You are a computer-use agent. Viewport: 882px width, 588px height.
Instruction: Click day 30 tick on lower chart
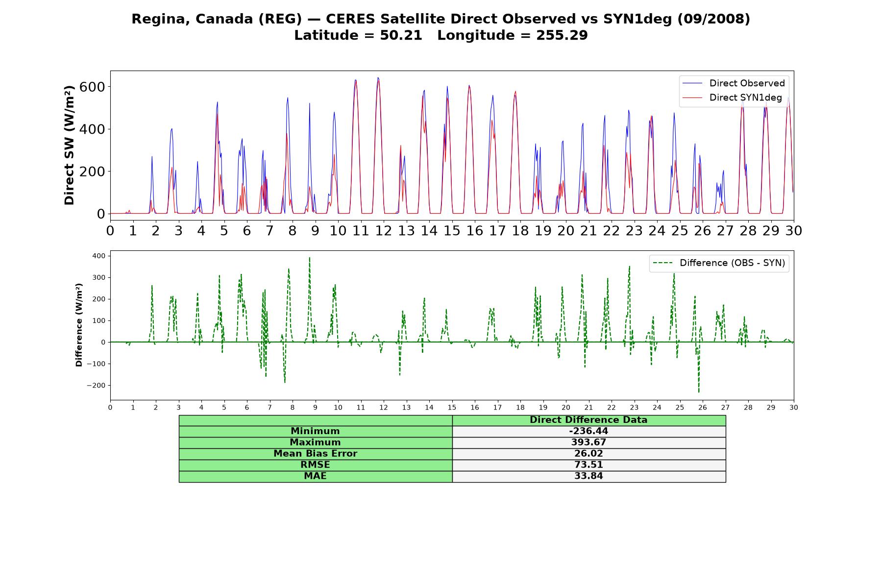pyautogui.click(x=793, y=407)
